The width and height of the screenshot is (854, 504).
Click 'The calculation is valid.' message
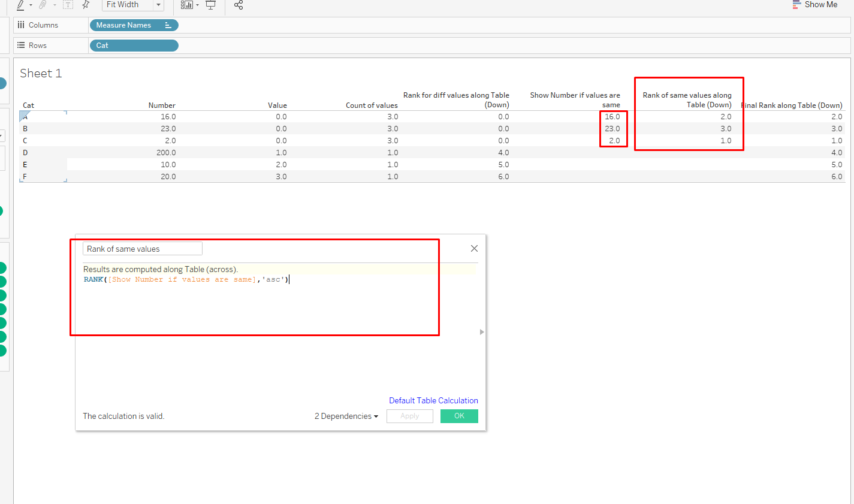tap(123, 417)
